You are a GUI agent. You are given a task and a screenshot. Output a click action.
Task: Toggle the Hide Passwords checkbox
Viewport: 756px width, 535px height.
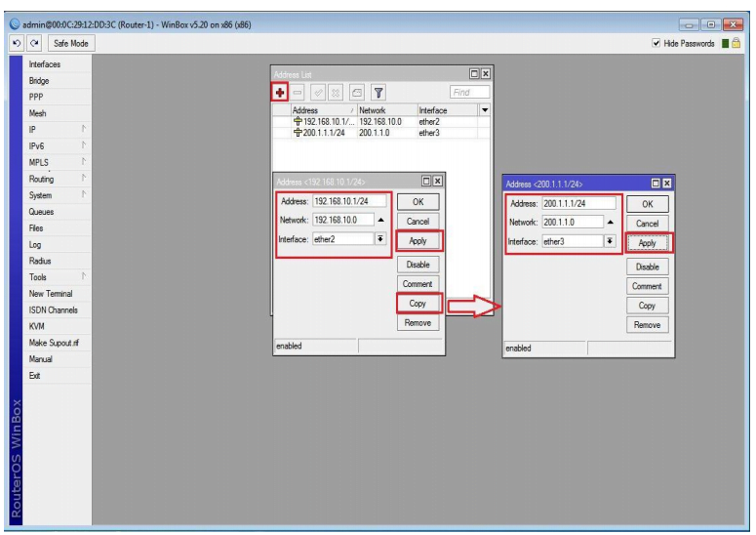[656, 44]
